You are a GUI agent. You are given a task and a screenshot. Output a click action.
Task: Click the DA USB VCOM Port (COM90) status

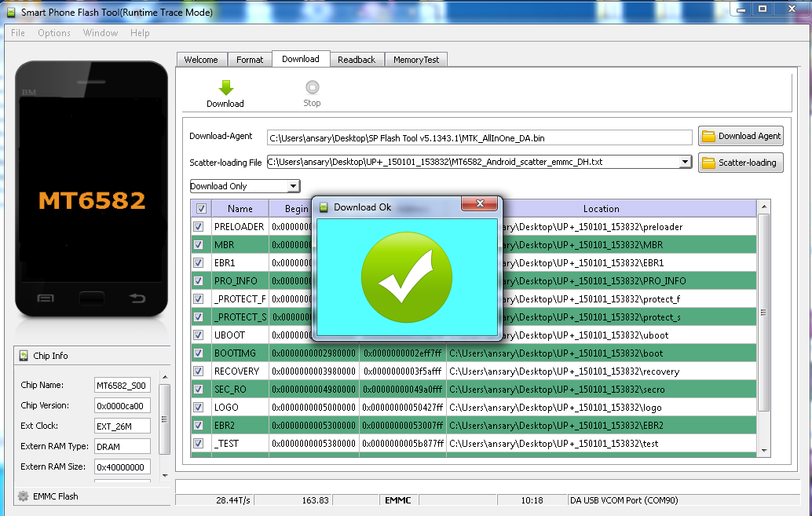click(x=624, y=500)
